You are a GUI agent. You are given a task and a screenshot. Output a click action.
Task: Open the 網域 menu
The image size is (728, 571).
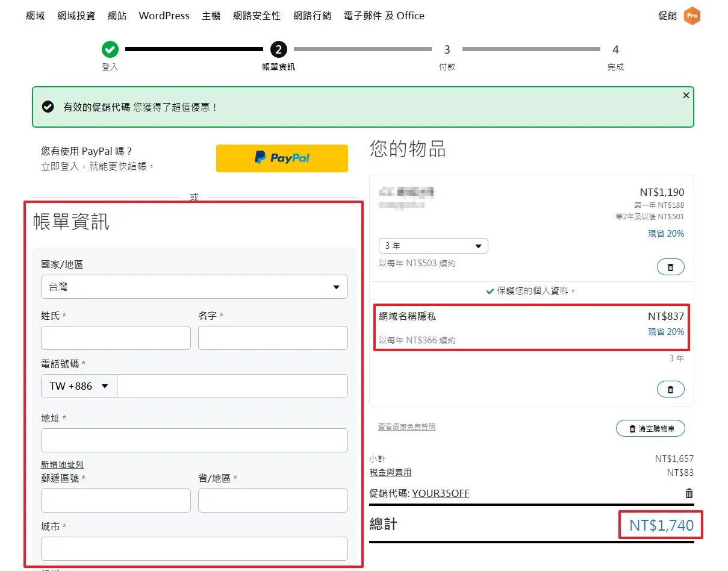point(36,16)
